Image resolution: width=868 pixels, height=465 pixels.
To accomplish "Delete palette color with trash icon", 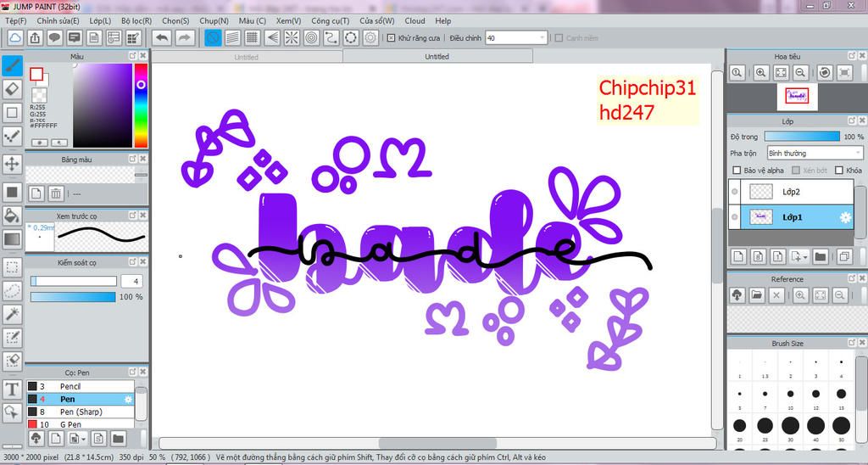I will point(56,193).
